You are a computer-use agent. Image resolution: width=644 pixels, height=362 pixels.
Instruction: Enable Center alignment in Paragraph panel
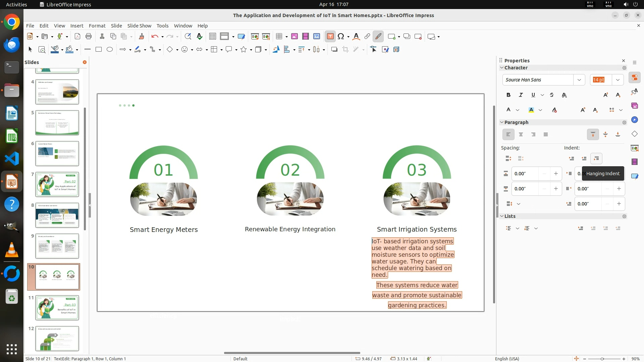tap(521, 135)
